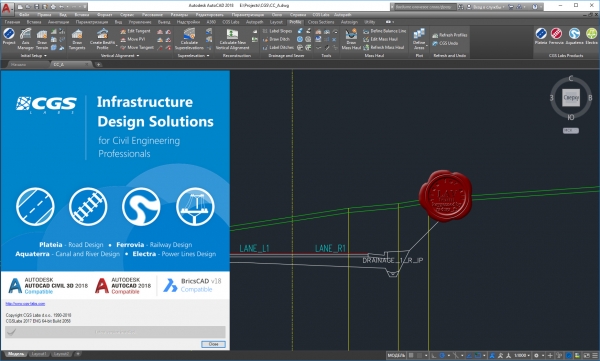600x361 pixels.
Task: Click the ViewCube Сверху face
Action: click(x=571, y=98)
